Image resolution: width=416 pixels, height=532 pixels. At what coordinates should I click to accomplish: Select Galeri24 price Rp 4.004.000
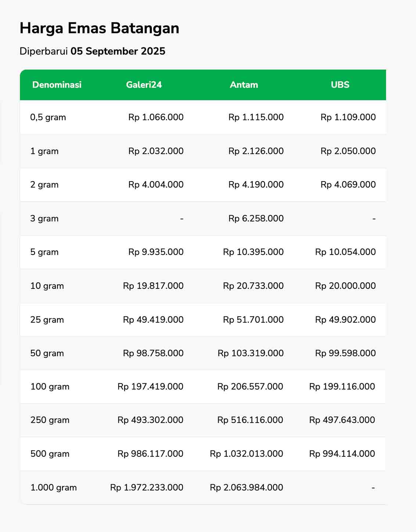156,184
